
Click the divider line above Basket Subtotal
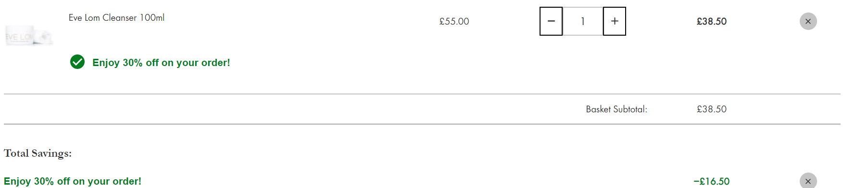[x=422, y=94]
